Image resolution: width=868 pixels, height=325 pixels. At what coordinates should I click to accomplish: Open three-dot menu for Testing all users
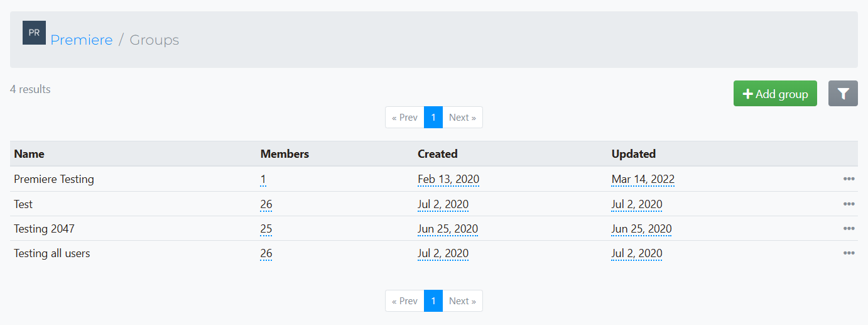pos(849,253)
